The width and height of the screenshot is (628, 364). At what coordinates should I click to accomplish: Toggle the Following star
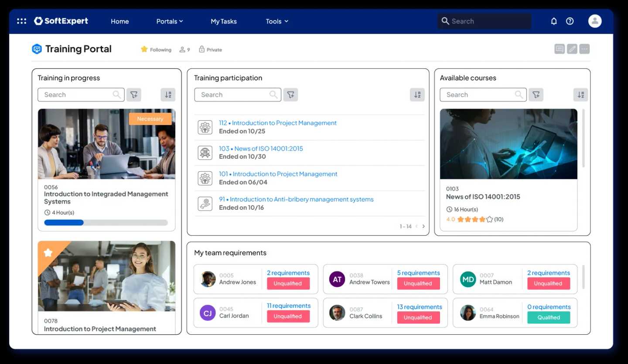(144, 49)
